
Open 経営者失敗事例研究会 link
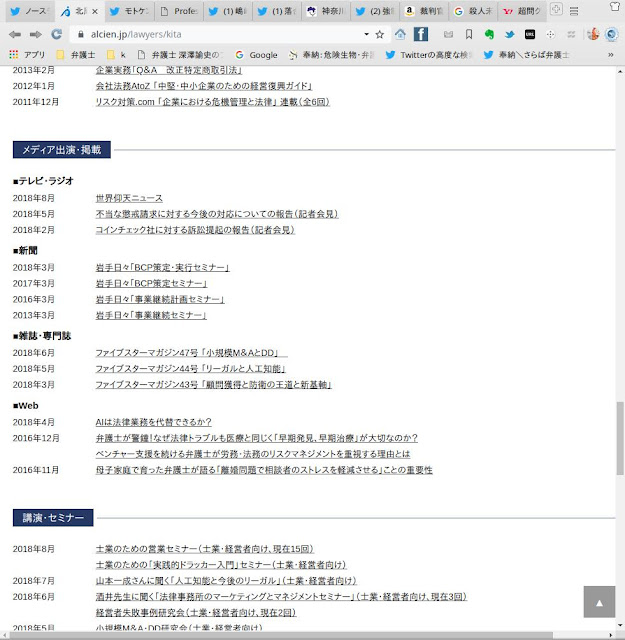[196, 613]
